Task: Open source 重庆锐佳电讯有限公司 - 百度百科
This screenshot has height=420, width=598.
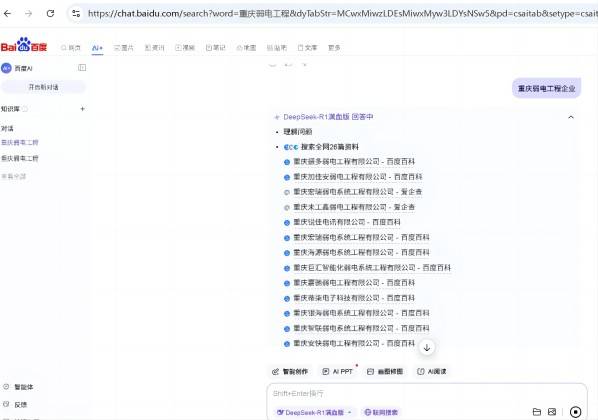Action: (347, 222)
